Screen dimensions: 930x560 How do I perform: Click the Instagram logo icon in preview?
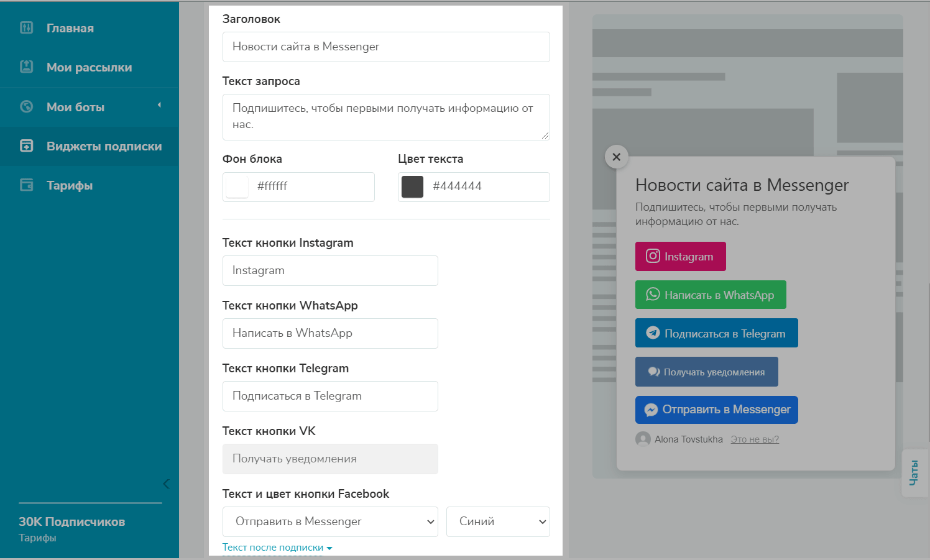[653, 256]
